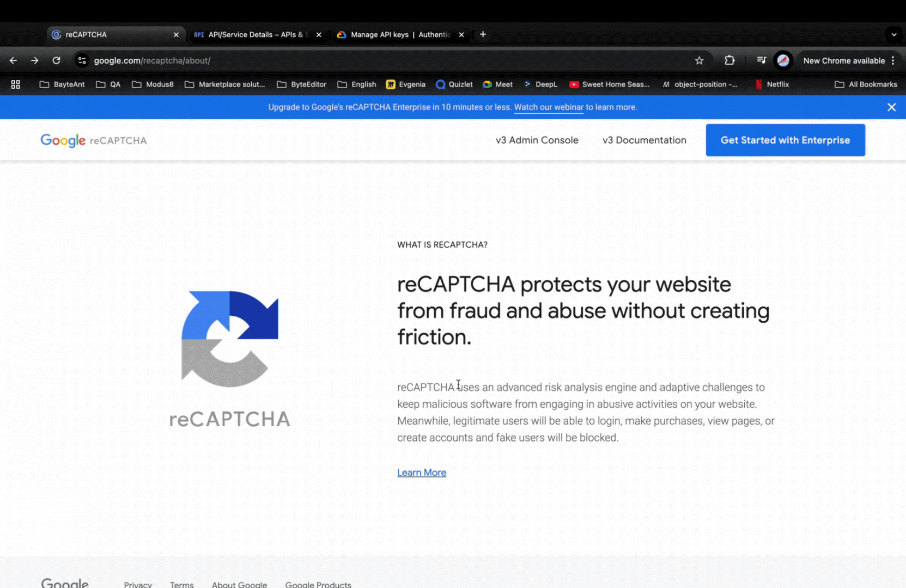This screenshot has height=588, width=906.
Task: Follow the Learn More link
Action: tap(421, 473)
